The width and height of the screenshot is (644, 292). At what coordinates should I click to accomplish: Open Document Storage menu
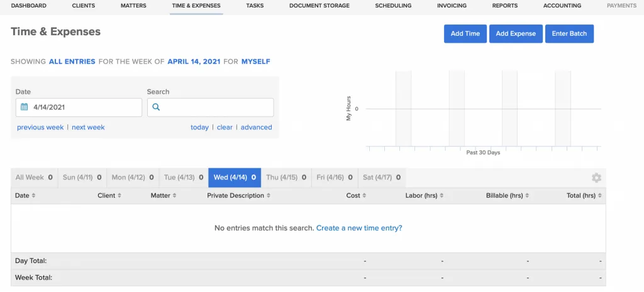click(x=319, y=6)
